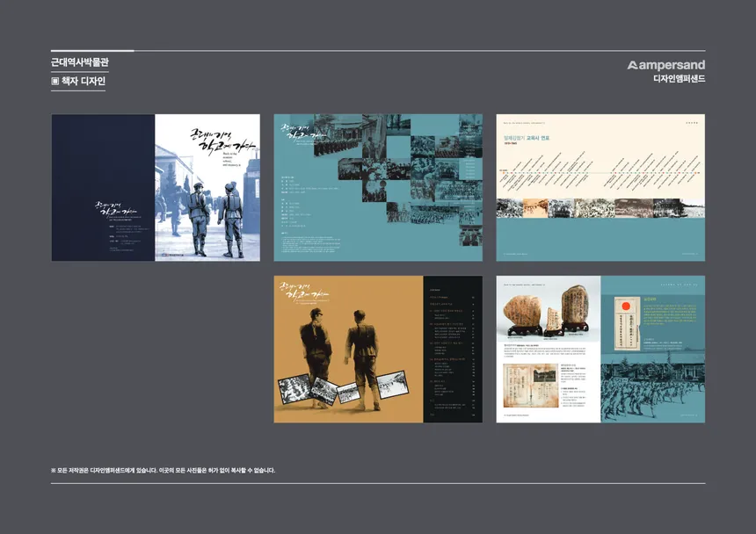756x534 pixels.
Task: Click the old manuscript image on the white page
Action: pos(531,386)
